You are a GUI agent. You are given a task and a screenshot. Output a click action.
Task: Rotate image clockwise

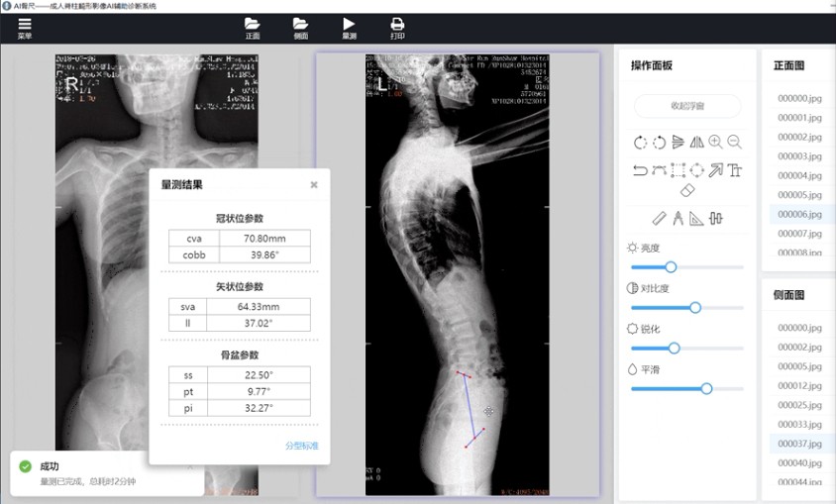(x=659, y=143)
